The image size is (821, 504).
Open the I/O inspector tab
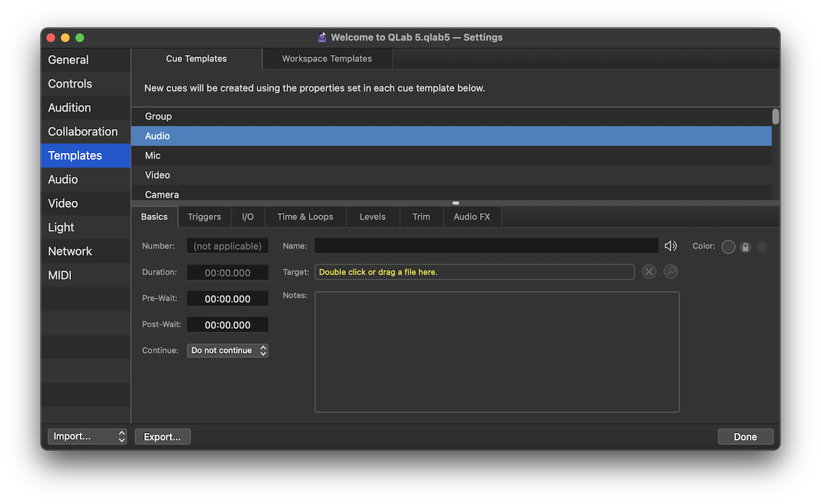pyautogui.click(x=247, y=217)
